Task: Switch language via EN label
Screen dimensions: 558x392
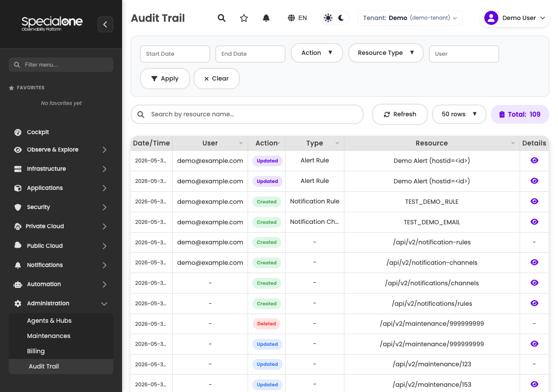Action: [303, 18]
